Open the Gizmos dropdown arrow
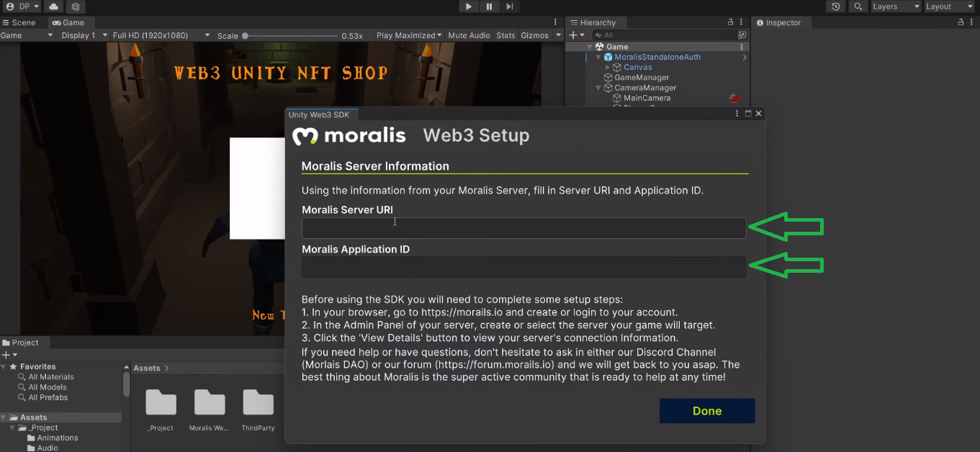Screen dimensions: 980x452 [x=558, y=35]
